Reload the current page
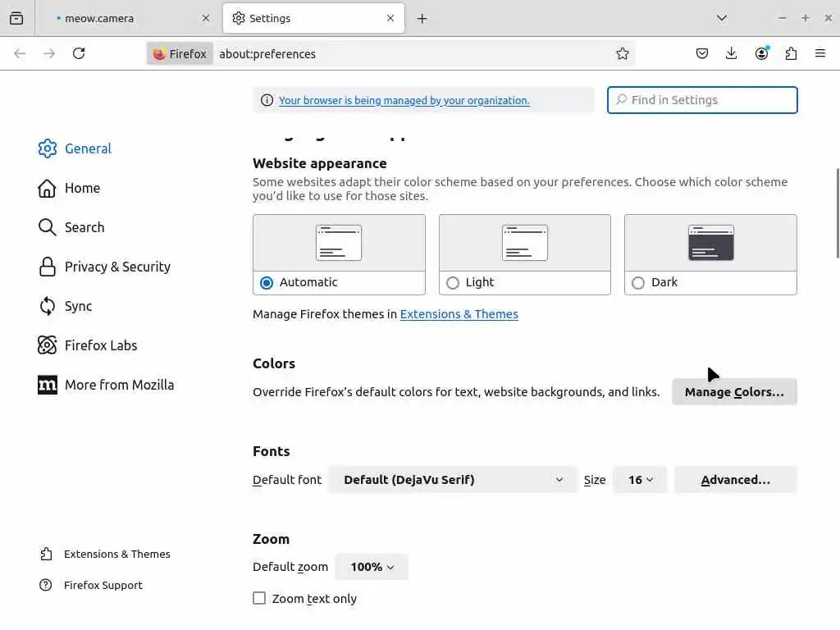This screenshot has width=840, height=630. point(79,53)
